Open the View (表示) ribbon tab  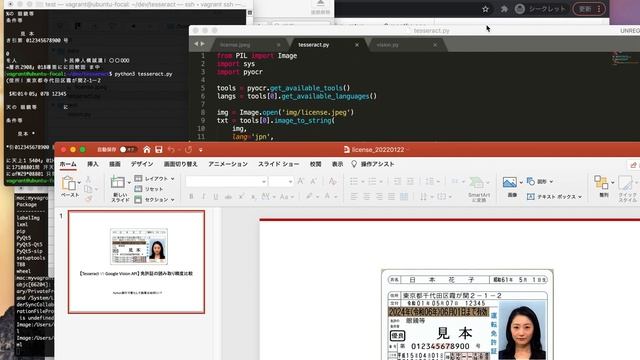[x=337, y=164]
